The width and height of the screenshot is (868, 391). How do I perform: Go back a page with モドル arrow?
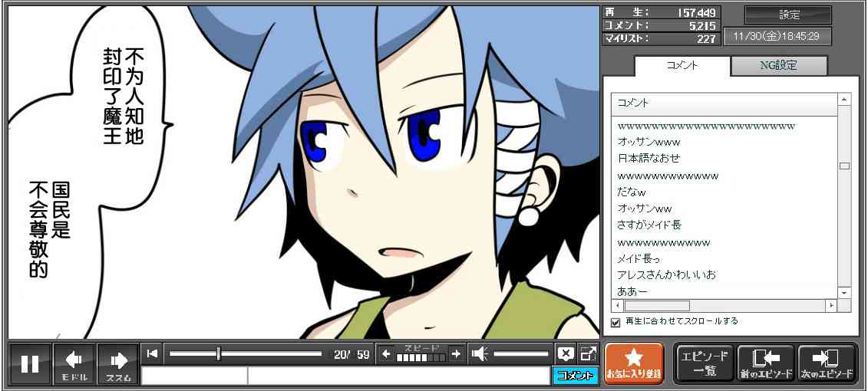[74, 364]
